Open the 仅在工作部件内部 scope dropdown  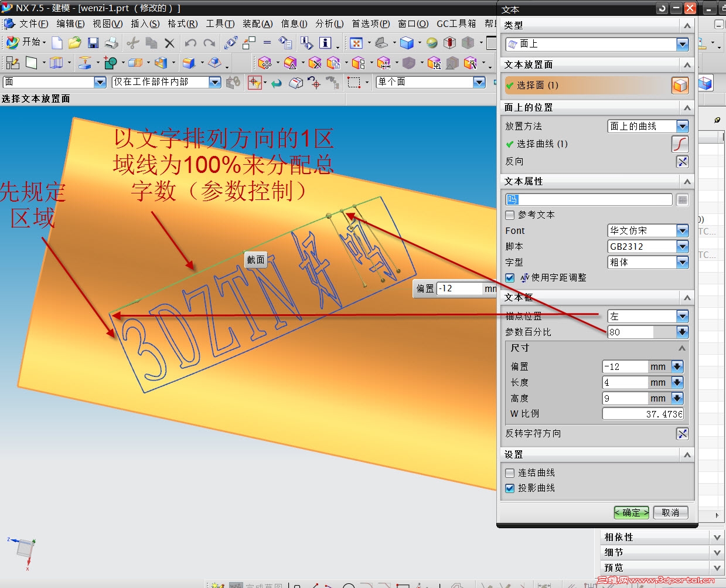pyautogui.click(x=215, y=82)
